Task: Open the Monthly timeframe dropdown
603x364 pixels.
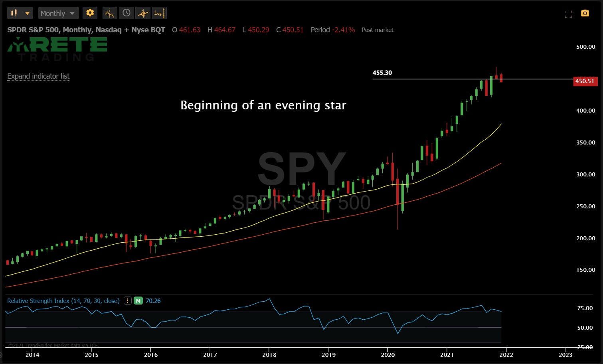Action: click(58, 13)
